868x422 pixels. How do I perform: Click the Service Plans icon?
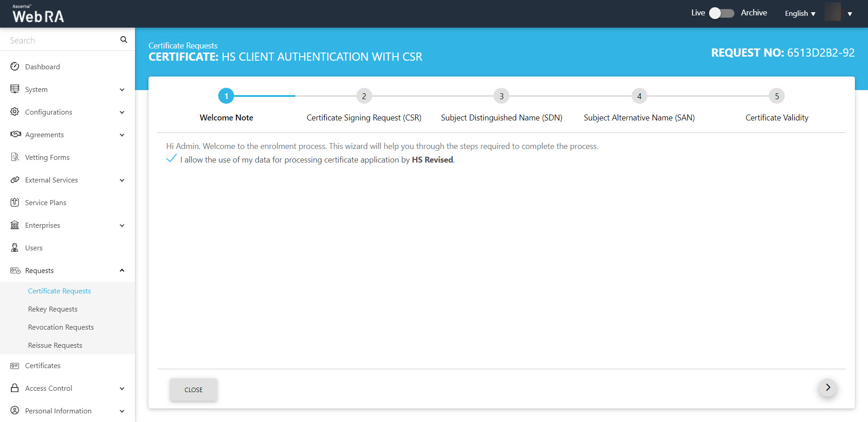pos(15,202)
